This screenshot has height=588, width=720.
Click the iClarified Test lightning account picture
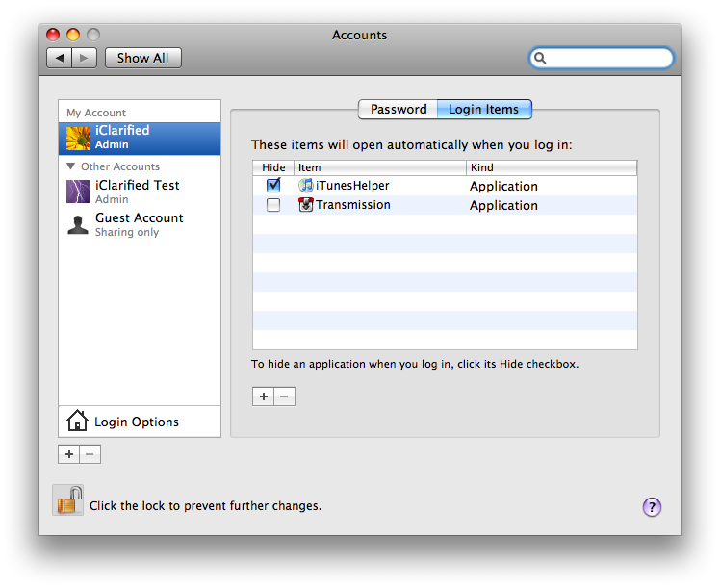coord(78,192)
